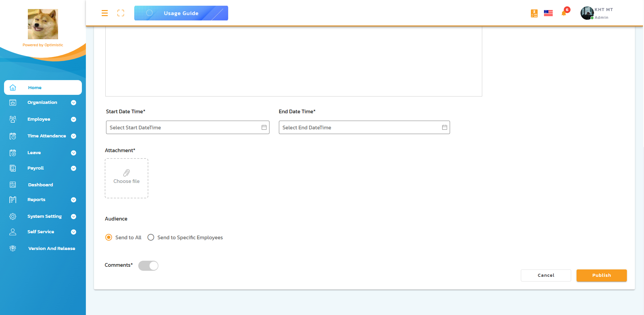Image resolution: width=644 pixels, height=315 pixels.
Task: Click Choose file attachment box
Action: click(127, 178)
